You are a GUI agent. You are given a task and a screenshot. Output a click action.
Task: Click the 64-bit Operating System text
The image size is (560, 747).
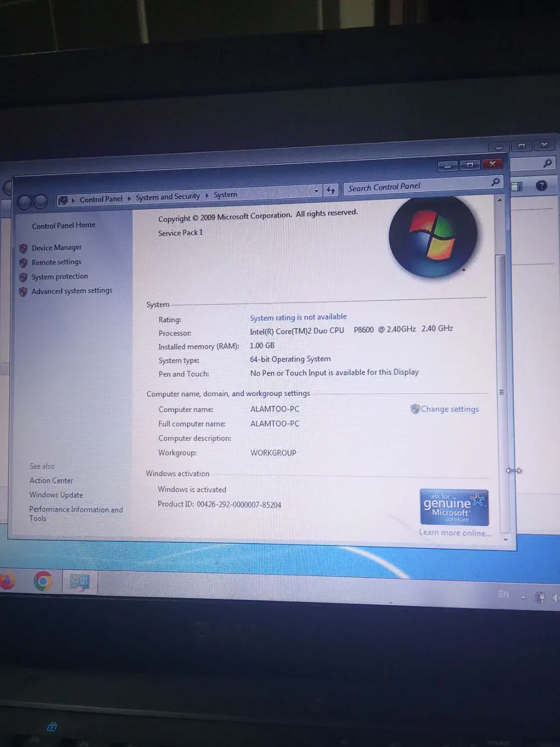(x=290, y=359)
